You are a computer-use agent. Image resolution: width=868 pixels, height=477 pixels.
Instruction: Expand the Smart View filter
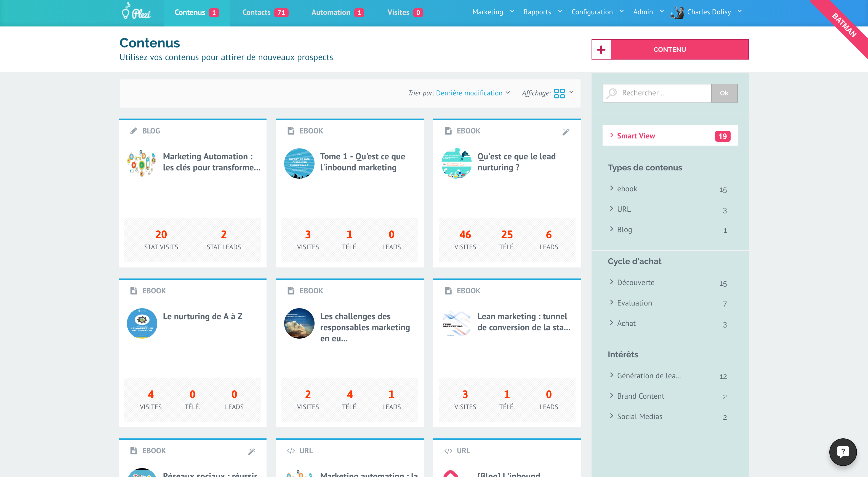tap(670, 136)
